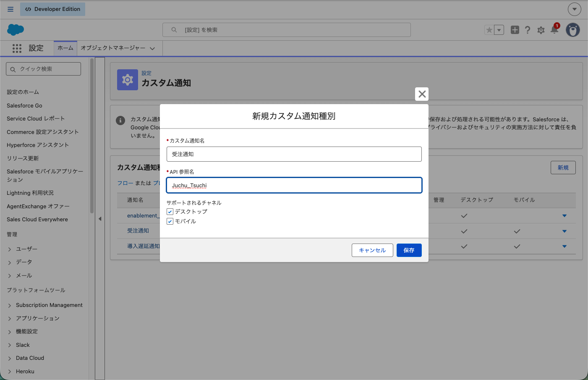This screenshot has width=588, height=380.
Task: Click the Salesforce cloud logo
Action: point(16,30)
